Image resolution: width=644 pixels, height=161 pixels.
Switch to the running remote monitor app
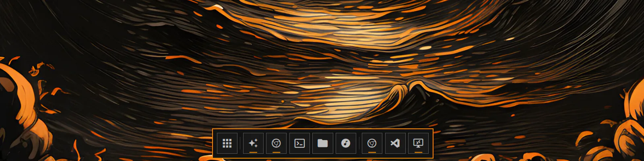coord(419,143)
